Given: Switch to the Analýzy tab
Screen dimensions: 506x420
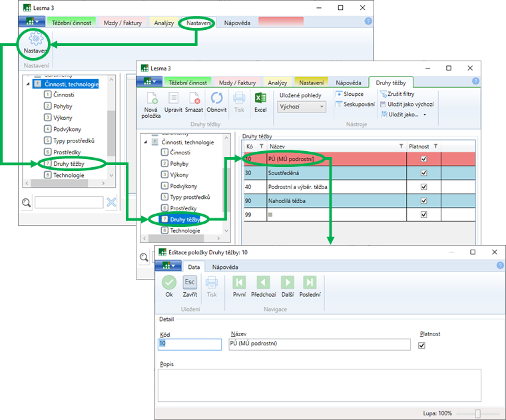Looking at the screenshot, I should tap(278, 83).
